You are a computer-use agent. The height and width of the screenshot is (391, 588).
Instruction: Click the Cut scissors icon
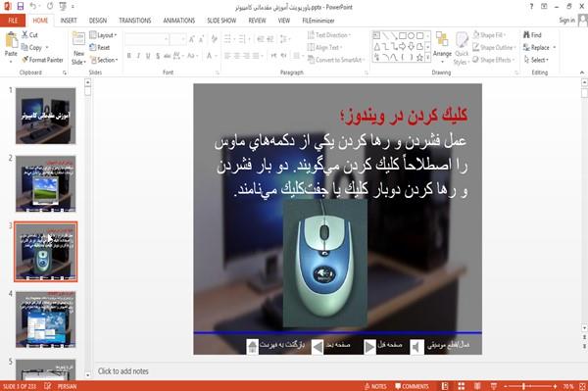tap(24, 34)
